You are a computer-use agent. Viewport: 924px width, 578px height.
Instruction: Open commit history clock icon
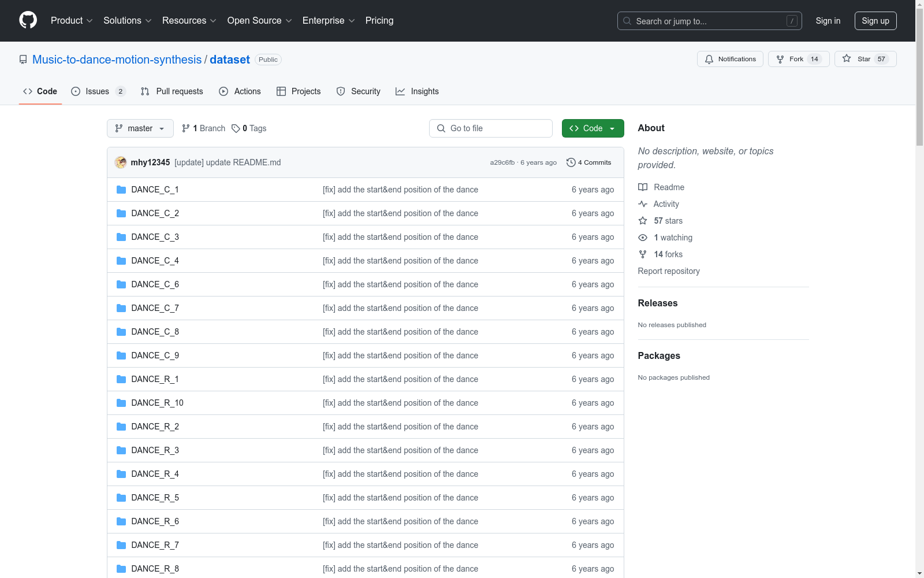(571, 162)
